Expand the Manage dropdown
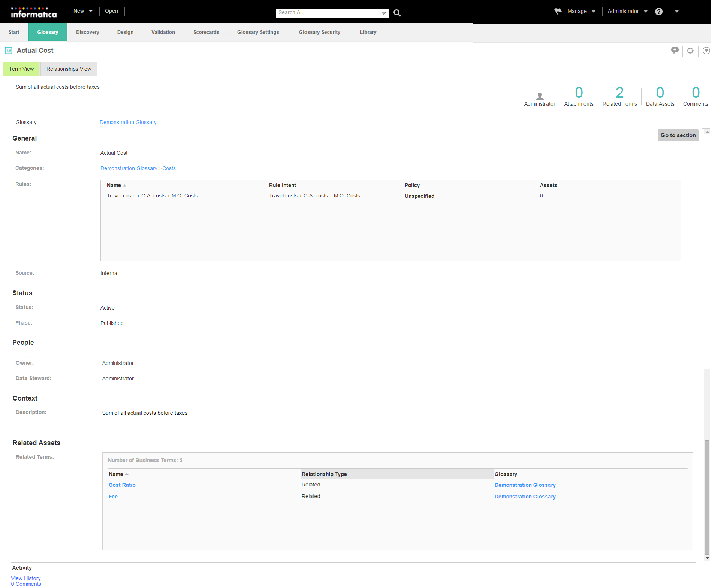 (594, 12)
